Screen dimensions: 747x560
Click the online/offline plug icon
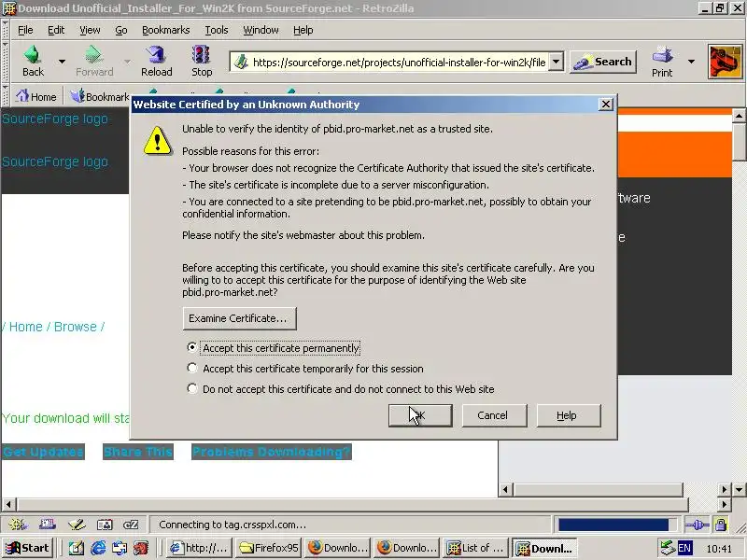click(x=698, y=525)
